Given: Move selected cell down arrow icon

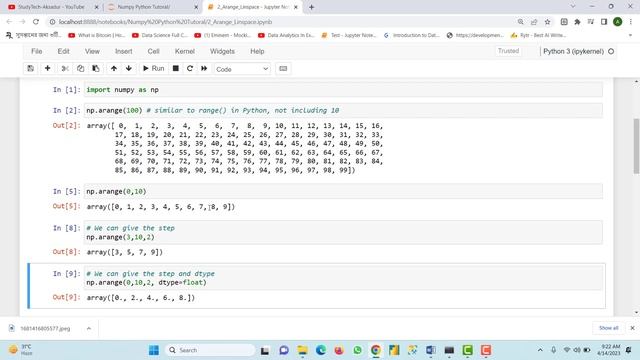Looking at the screenshot, I should tap(129, 69).
